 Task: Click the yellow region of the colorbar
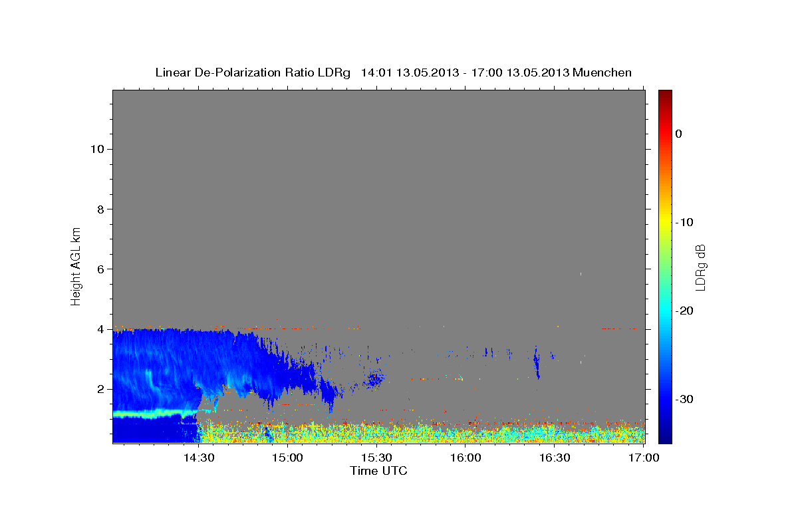coord(665,219)
